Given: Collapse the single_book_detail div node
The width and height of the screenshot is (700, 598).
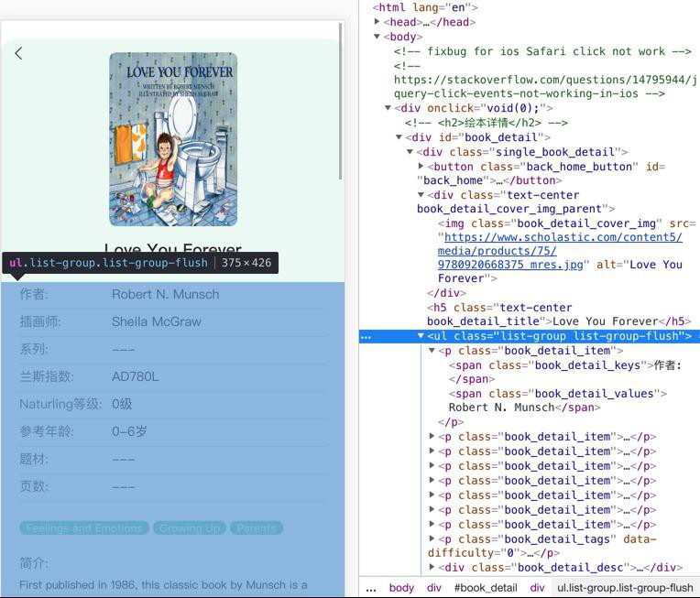Looking at the screenshot, I should (x=410, y=152).
